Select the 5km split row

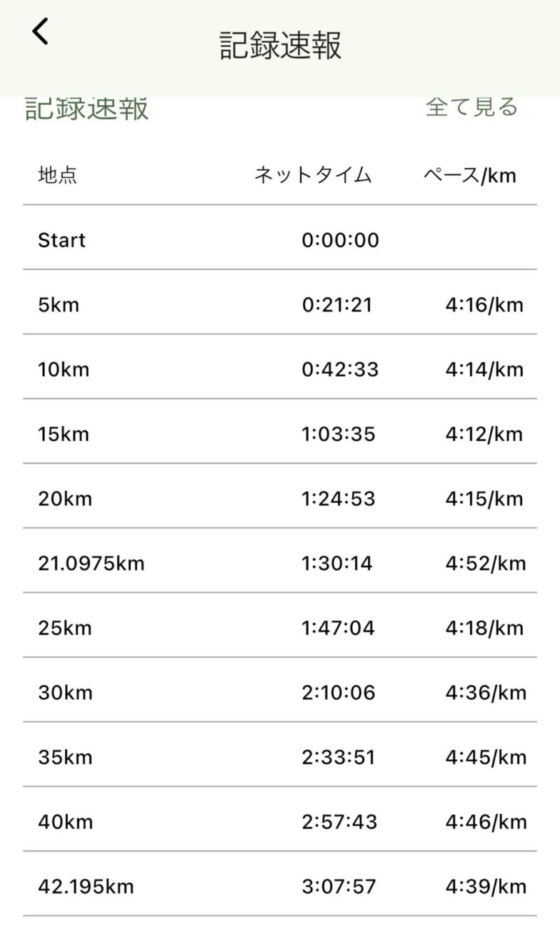(x=279, y=305)
